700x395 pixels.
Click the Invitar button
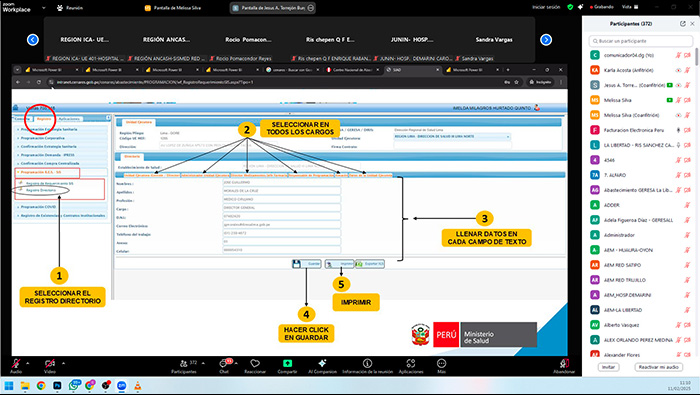608,367
